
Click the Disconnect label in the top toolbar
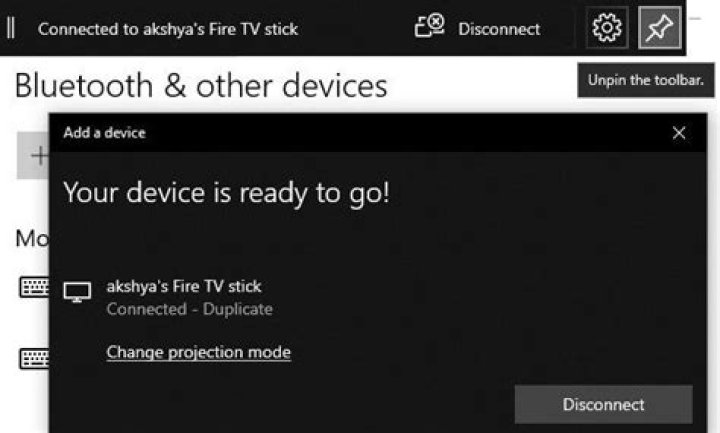tap(498, 29)
